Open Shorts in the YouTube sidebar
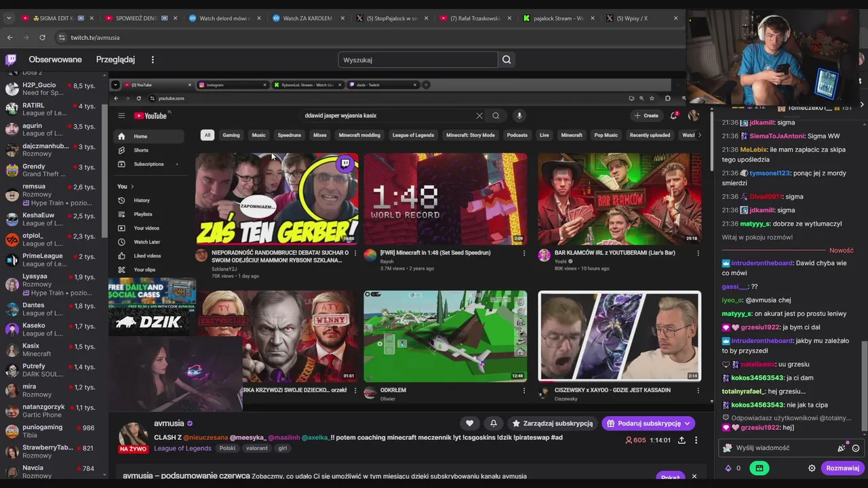This screenshot has height=488, width=868. [149, 150]
